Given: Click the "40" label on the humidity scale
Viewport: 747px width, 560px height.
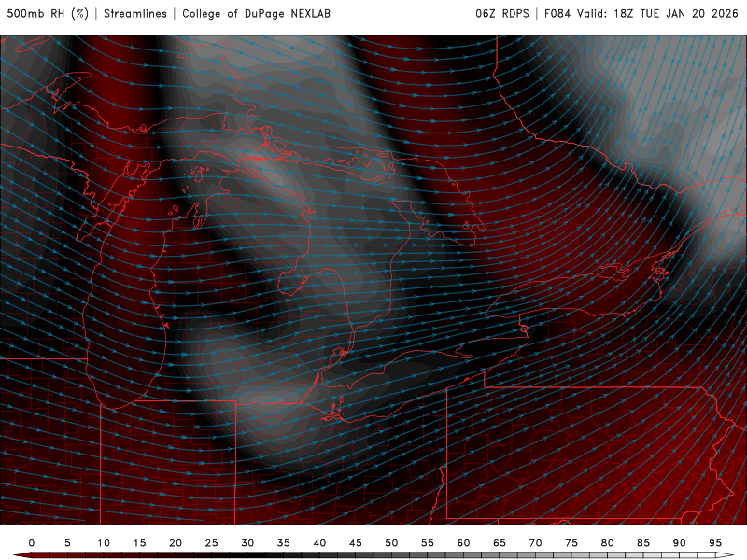Looking at the screenshot, I should (319, 543).
